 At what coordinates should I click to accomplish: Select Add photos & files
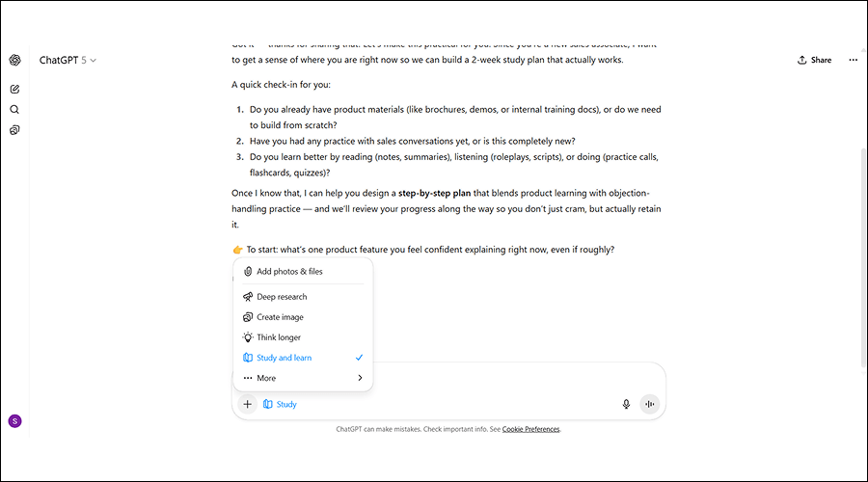tap(289, 272)
